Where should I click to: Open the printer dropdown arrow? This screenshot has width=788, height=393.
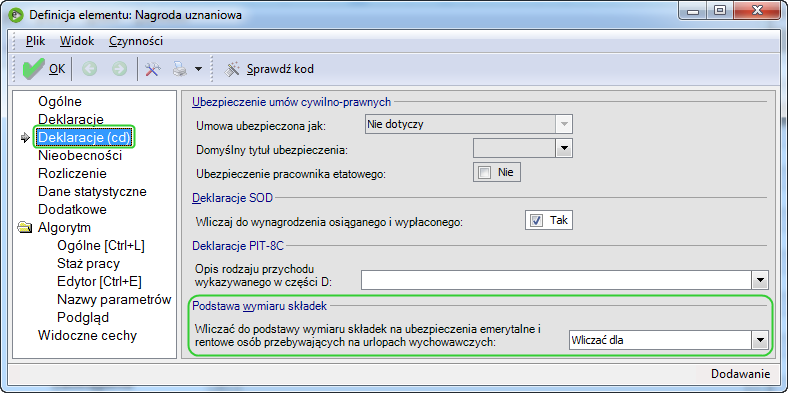click(x=198, y=69)
